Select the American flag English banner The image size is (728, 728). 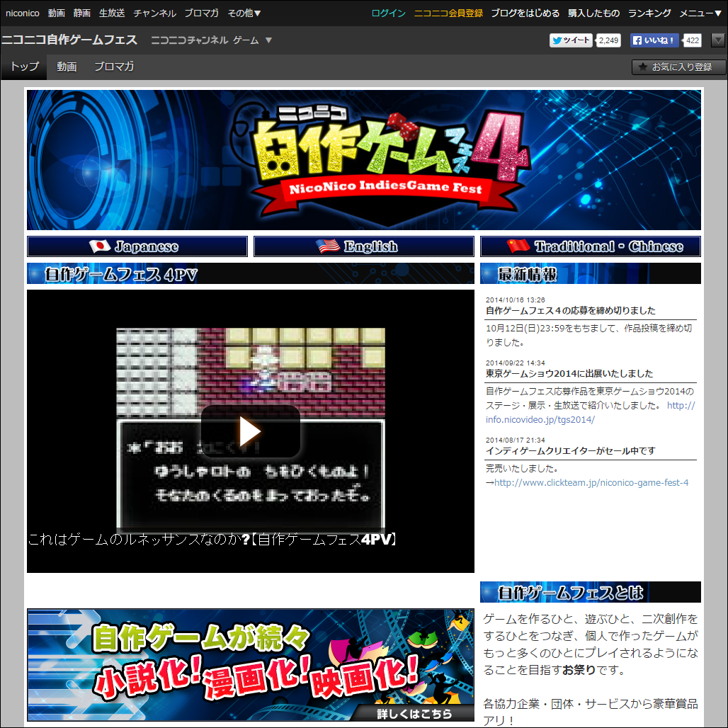[363, 246]
